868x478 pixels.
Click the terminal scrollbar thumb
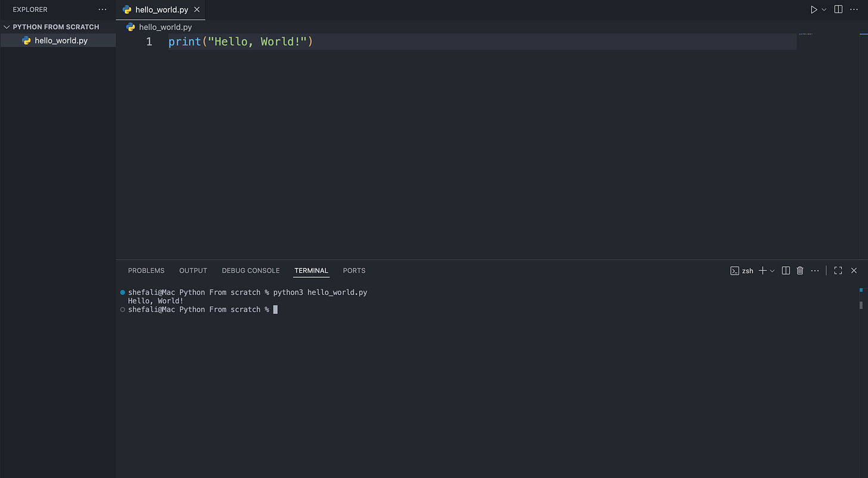(x=861, y=306)
